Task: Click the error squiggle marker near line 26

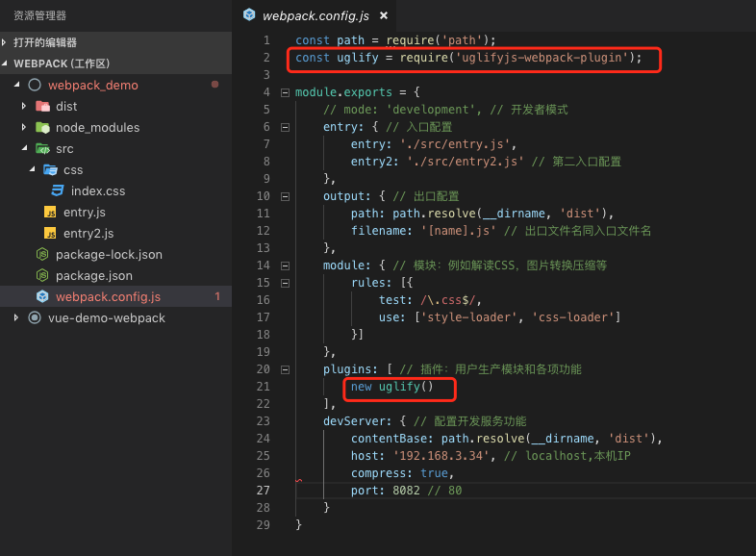Action: [299, 480]
